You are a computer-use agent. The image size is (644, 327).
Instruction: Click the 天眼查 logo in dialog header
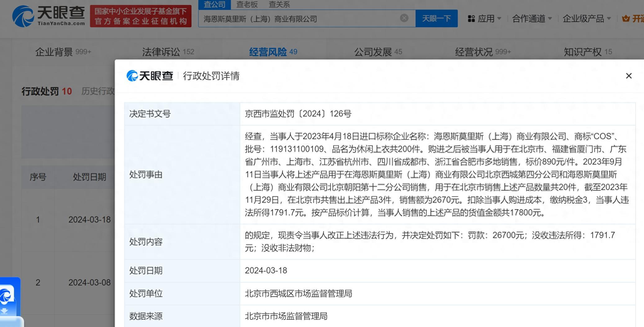[x=150, y=76]
